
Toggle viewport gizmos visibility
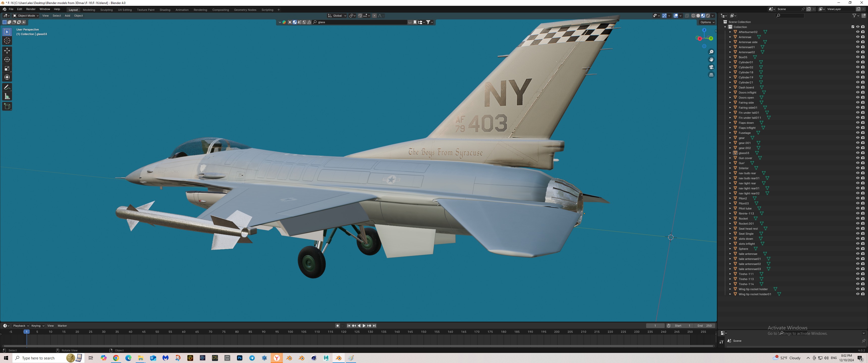coord(664,15)
